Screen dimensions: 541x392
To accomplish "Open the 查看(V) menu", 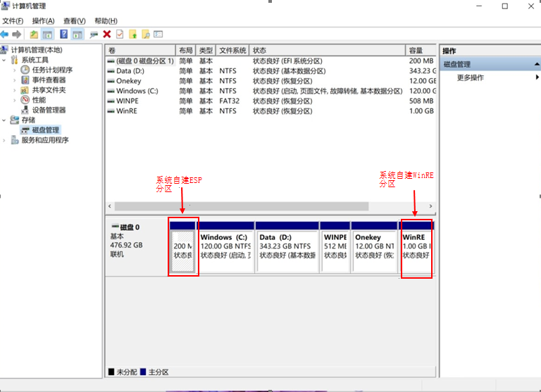I will pyautogui.click(x=74, y=21).
